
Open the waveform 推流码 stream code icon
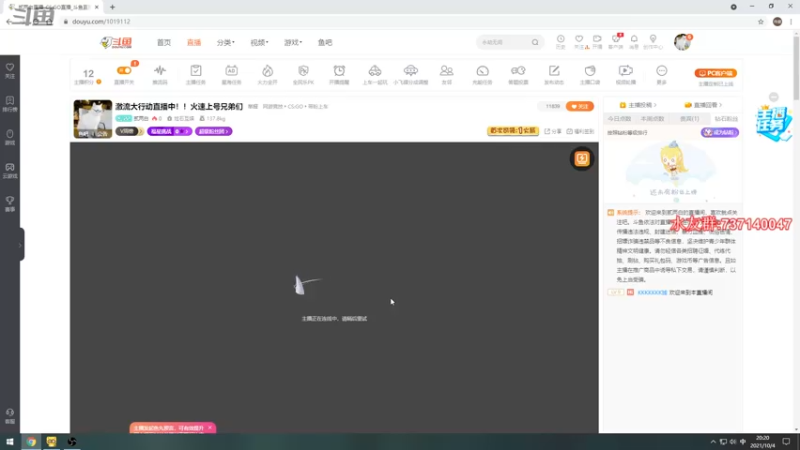(160, 70)
